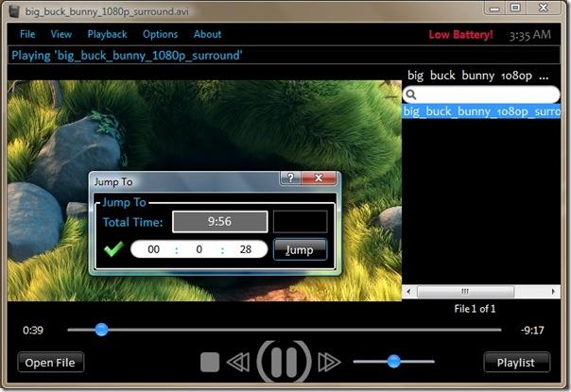Open the About menu

click(x=207, y=34)
